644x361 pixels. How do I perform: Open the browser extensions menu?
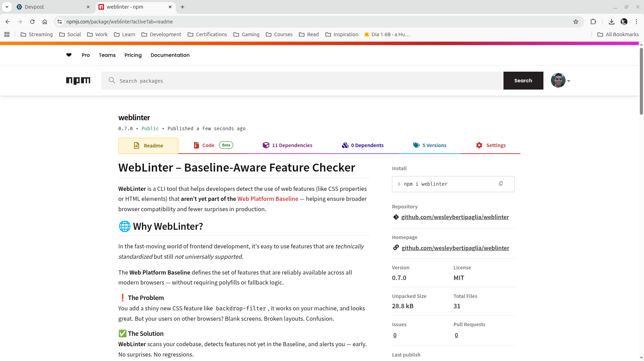(x=593, y=22)
